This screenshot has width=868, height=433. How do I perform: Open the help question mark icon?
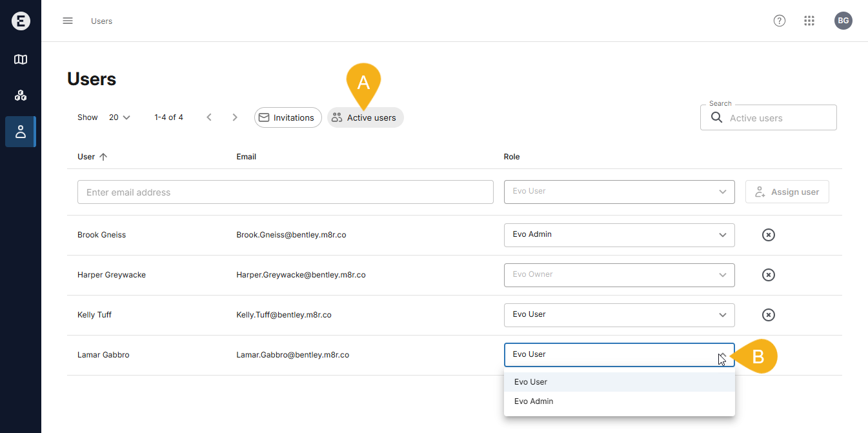[780, 21]
